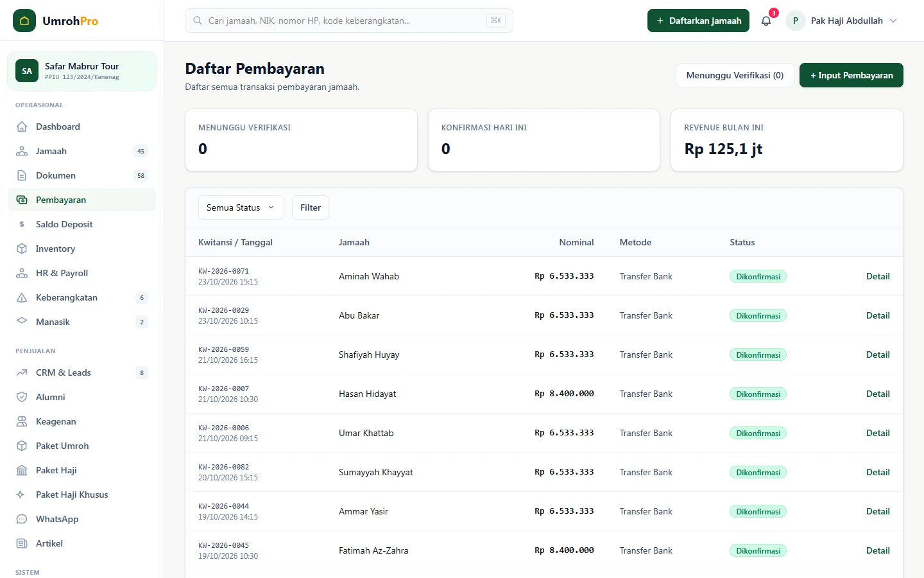This screenshot has height=578, width=924.
Task: Open Detail for Hasan Hidayat
Action: [878, 394]
